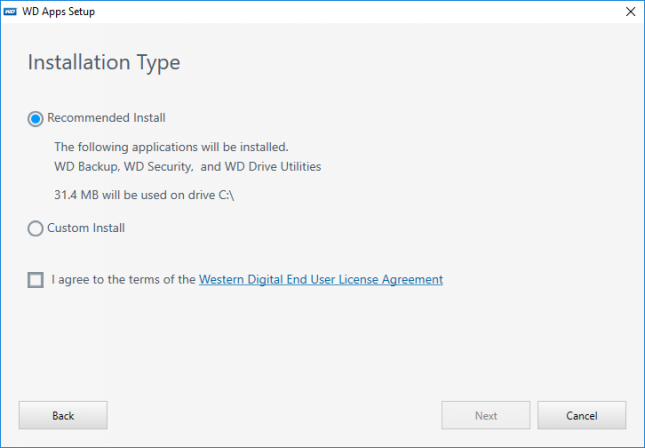
Task: Go back with the Back button
Action: [x=63, y=416]
